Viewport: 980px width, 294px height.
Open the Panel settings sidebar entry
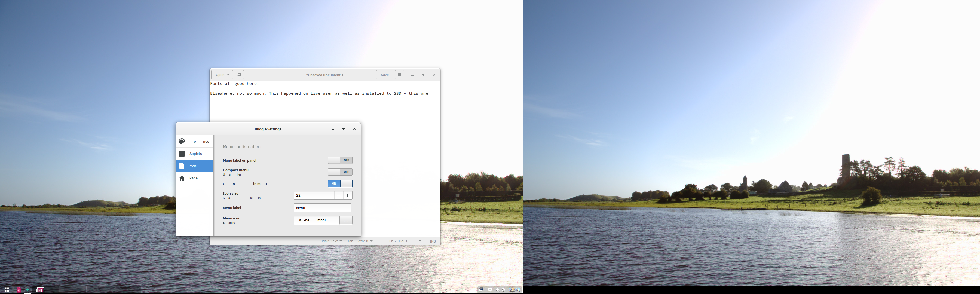tap(194, 178)
